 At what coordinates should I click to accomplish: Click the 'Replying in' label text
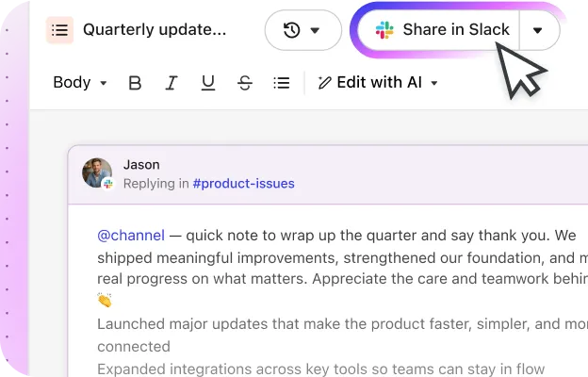tap(156, 184)
